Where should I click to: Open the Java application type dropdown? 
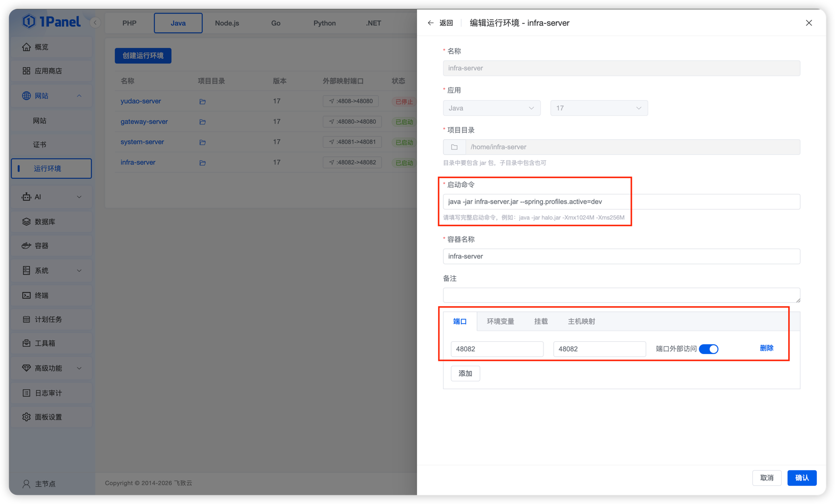(x=491, y=108)
